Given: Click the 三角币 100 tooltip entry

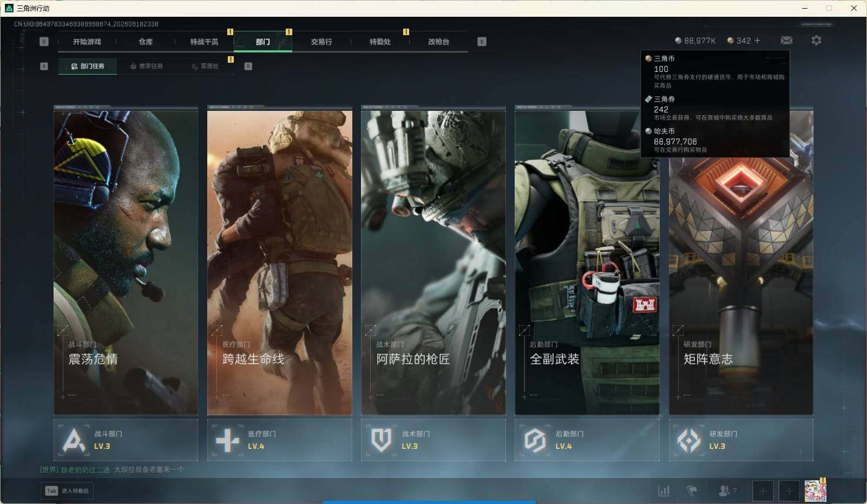Looking at the screenshot, I should (x=715, y=71).
